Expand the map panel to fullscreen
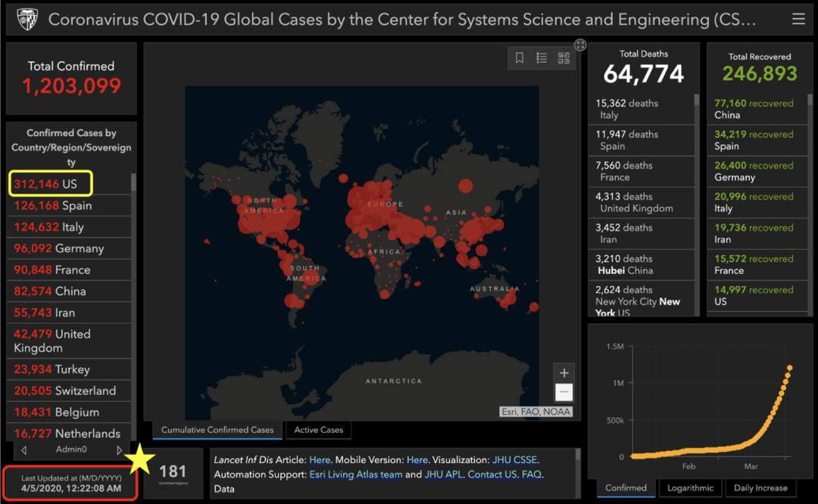Image resolution: width=818 pixels, height=504 pixels. pyautogui.click(x=580, y=45)
